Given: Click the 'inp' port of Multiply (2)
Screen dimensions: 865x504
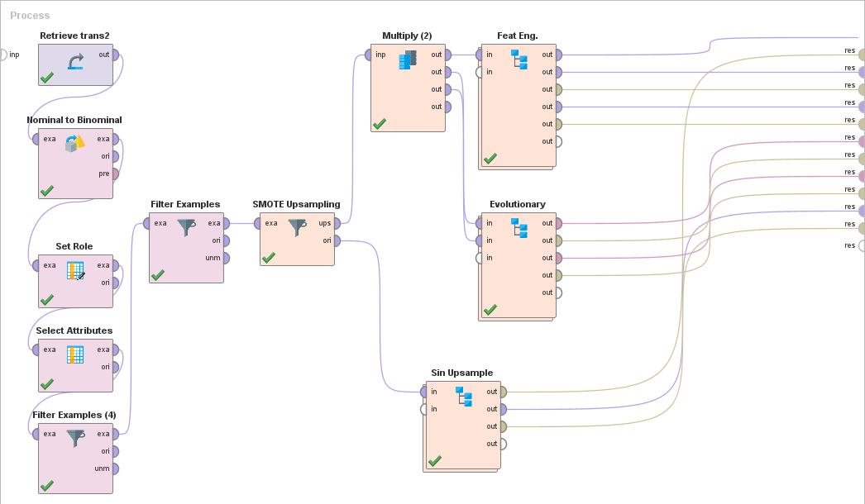Looking at the screenshot, I should tap(368, 55).
